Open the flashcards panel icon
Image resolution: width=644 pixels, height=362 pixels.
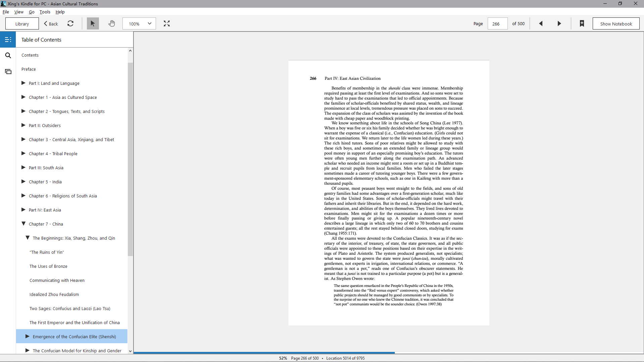[8, 71]
